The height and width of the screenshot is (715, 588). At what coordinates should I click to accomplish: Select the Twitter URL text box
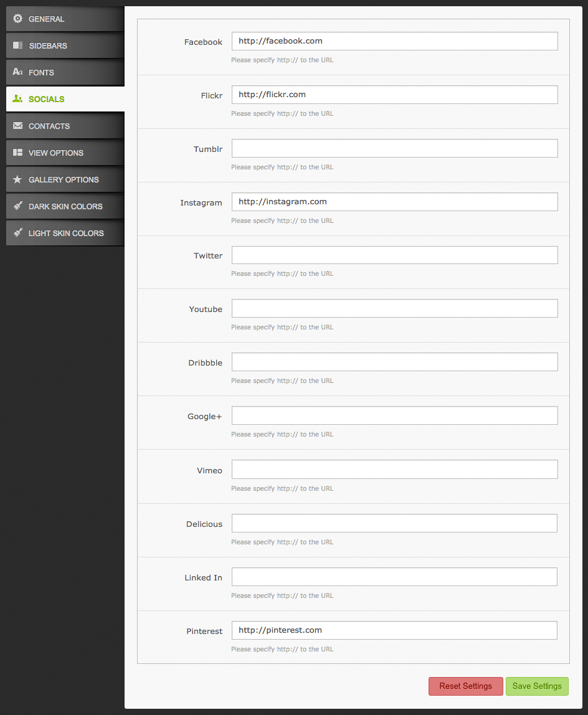[x=394, y=255]
